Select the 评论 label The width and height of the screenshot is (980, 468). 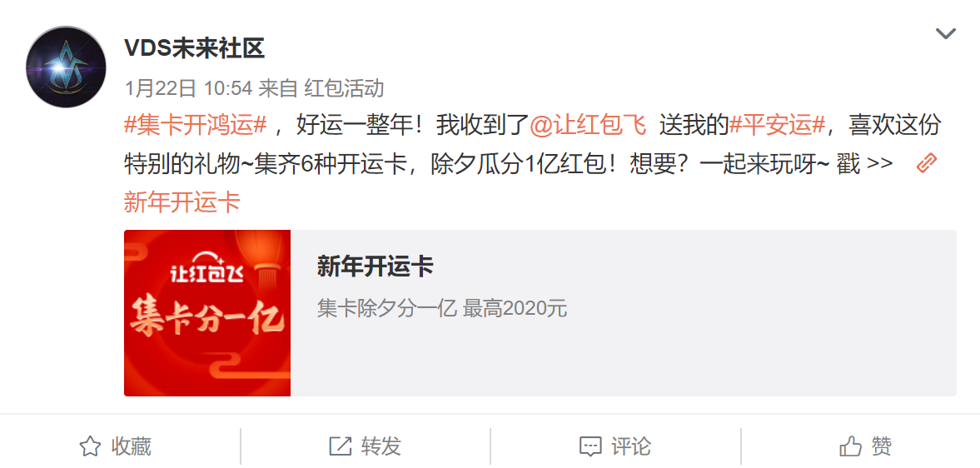631,446
